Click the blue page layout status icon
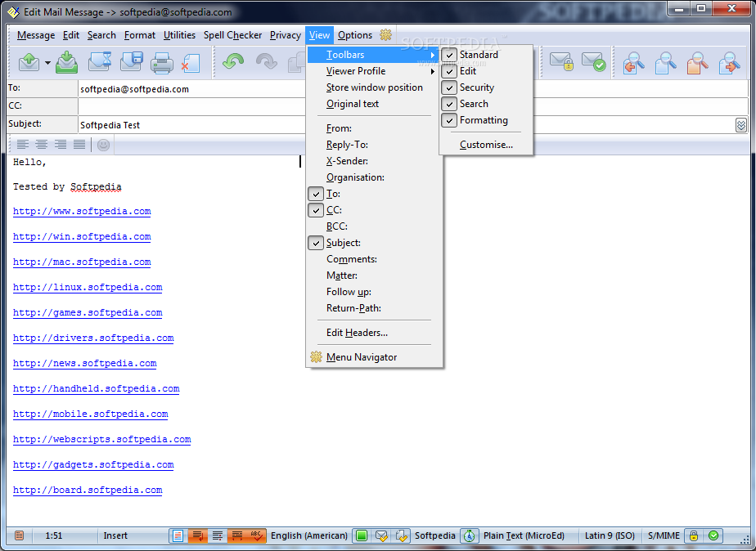Screen dimensions: 756x551 [178, 535]
